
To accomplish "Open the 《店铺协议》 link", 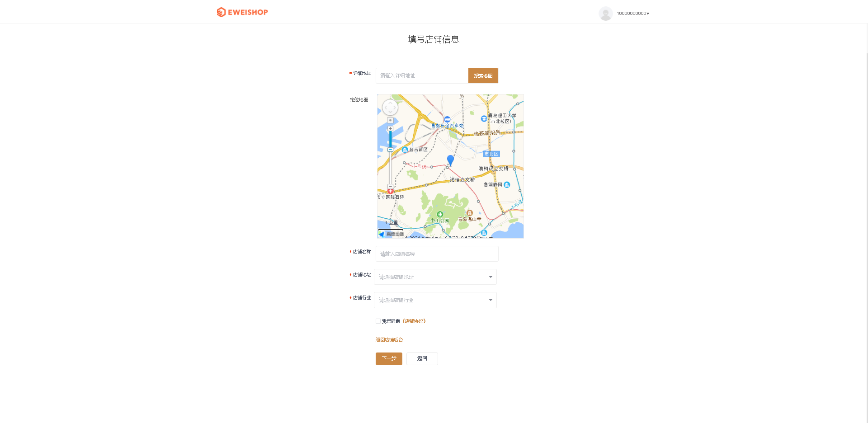I will [414, 321].
